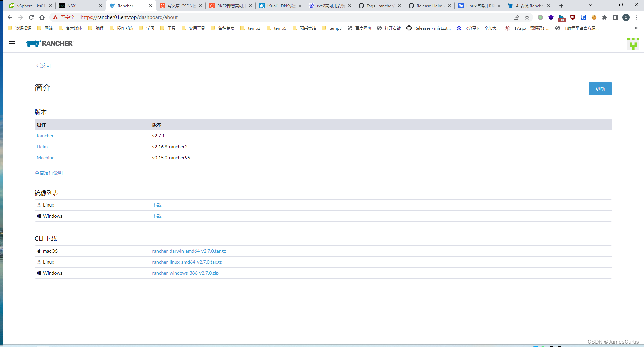
Task: Open tab search dropdown arrow
Action: coord(590,5)
